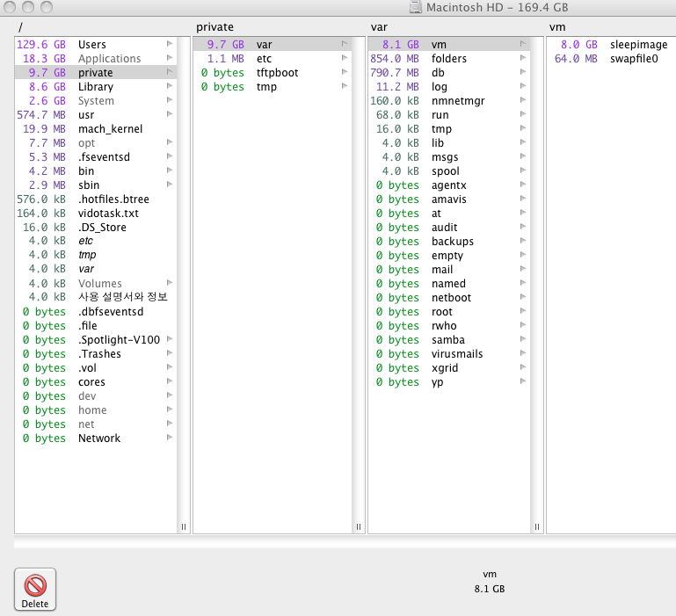This screenshot has width=676, height=616.
Task: Select the vidotask.txt file
Action: (x=96, y=214)
